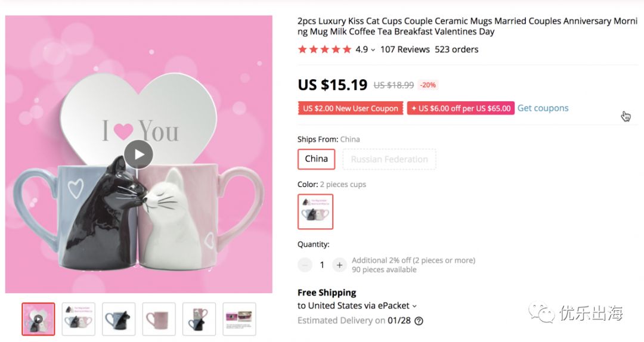View the fifth thumbnail of stacked mugs
Viewport: 644px width, 342px height.
pos(199,319)
